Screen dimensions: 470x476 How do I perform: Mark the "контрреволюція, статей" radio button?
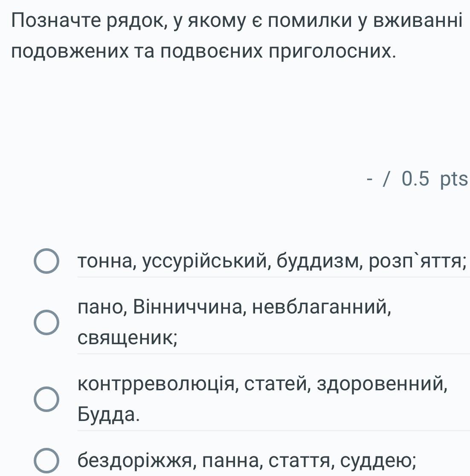[46, 399]
